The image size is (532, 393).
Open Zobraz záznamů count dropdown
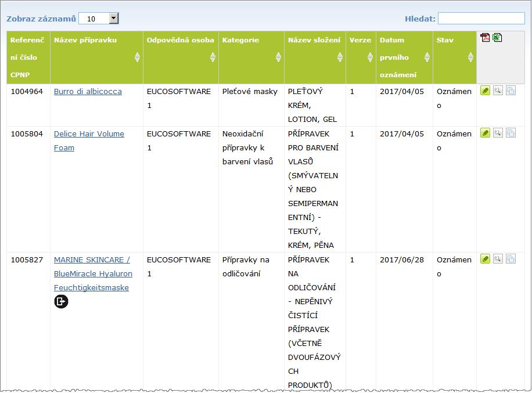(98, 19)
